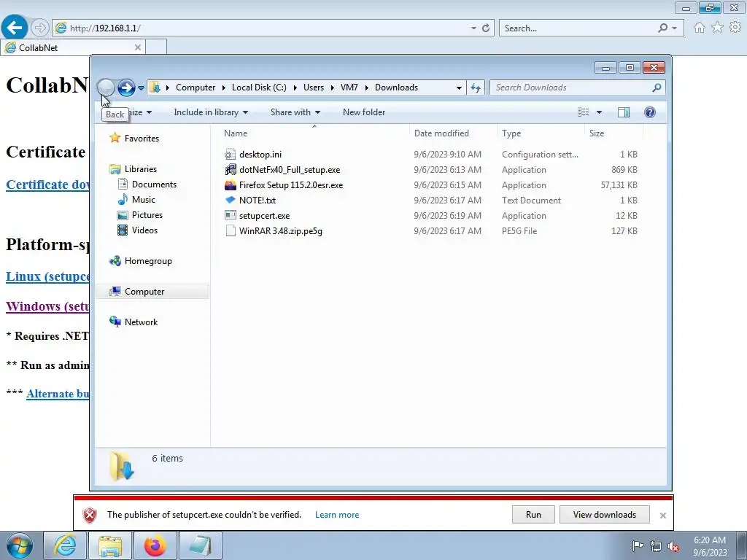Image resolution: width=747 pixels, height=560 pixels.
Task: Click VM7 in the address breadcrumb
Action: 349,87
